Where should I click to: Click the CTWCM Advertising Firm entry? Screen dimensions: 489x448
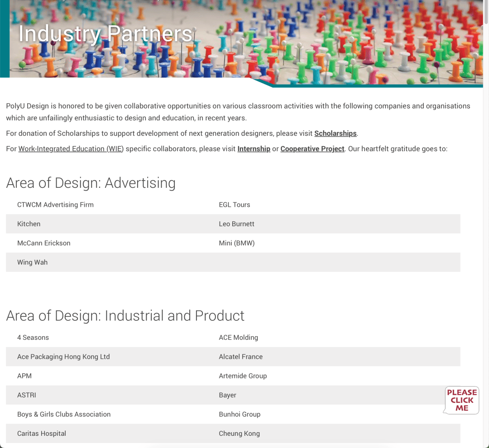[55, 205]
